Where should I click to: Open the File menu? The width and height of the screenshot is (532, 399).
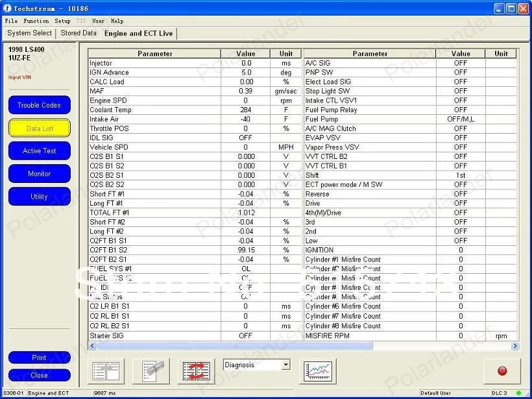(x=11, y=21)
